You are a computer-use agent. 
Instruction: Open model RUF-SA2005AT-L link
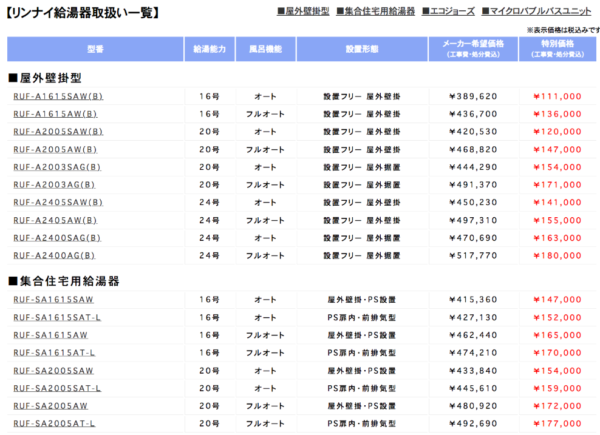(x=54, y=424)
